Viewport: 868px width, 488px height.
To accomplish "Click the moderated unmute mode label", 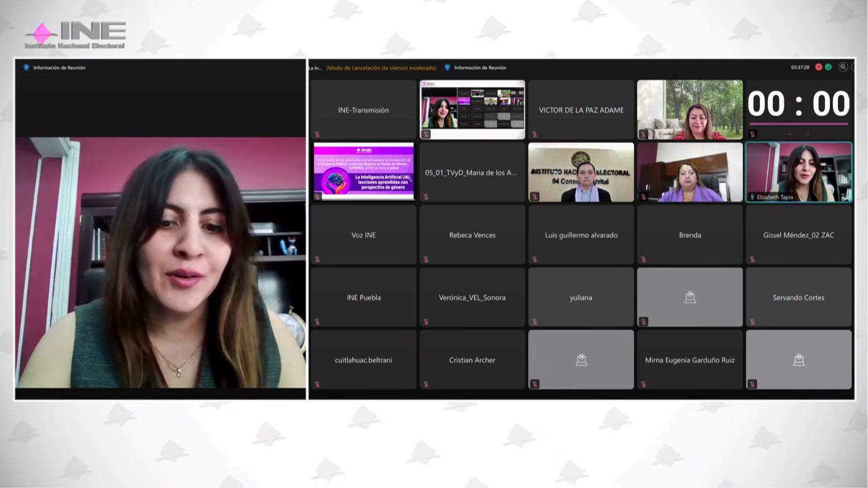I will point(381,68).
